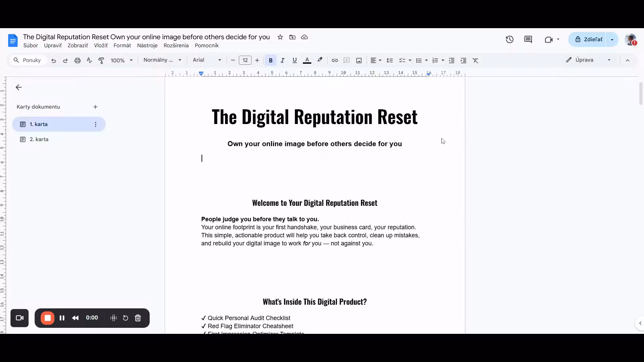Star this document

coord(280,37)
